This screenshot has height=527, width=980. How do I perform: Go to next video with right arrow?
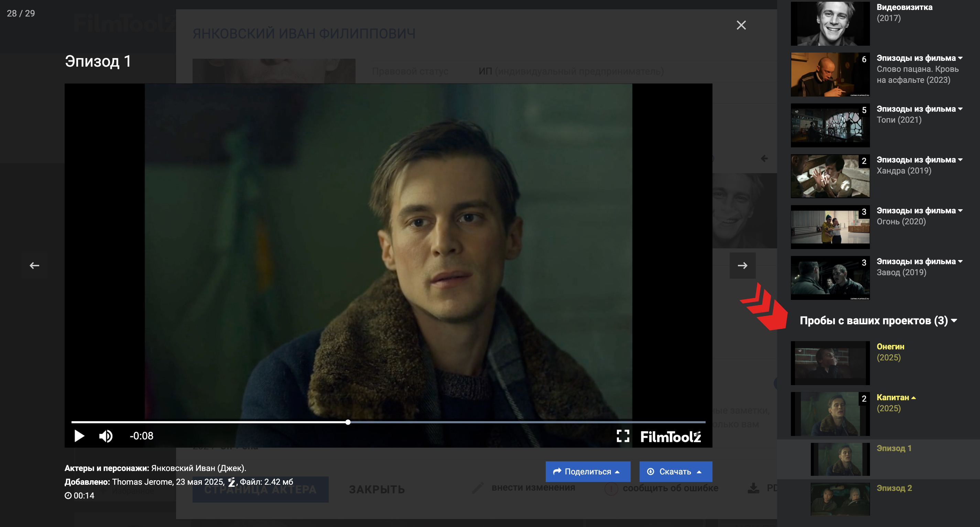742,266
